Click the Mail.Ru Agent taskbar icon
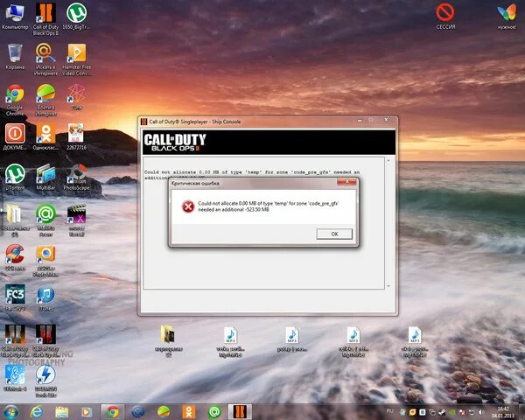The height and width of the screenshot is (420, 525). (x=214, y=412)
